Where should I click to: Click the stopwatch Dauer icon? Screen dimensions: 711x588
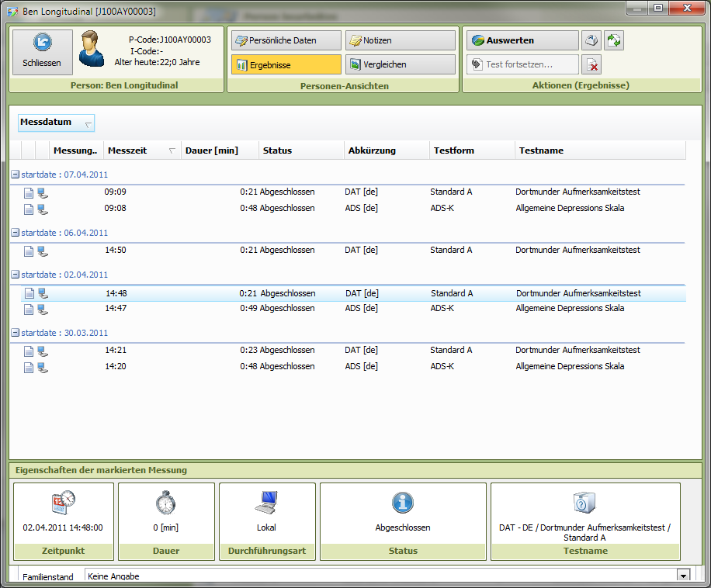(165, 503)
